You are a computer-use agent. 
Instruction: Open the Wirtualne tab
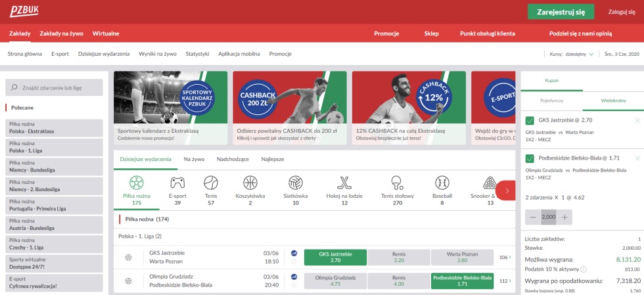pyautogui.click(x=106, y=34)
